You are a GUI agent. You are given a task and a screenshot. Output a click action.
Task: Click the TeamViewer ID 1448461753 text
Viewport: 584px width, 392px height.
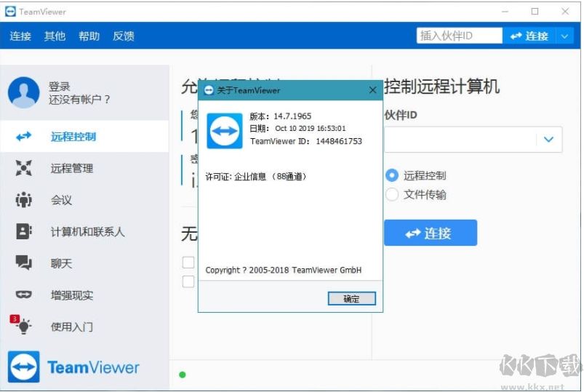[x=339, y=141]
